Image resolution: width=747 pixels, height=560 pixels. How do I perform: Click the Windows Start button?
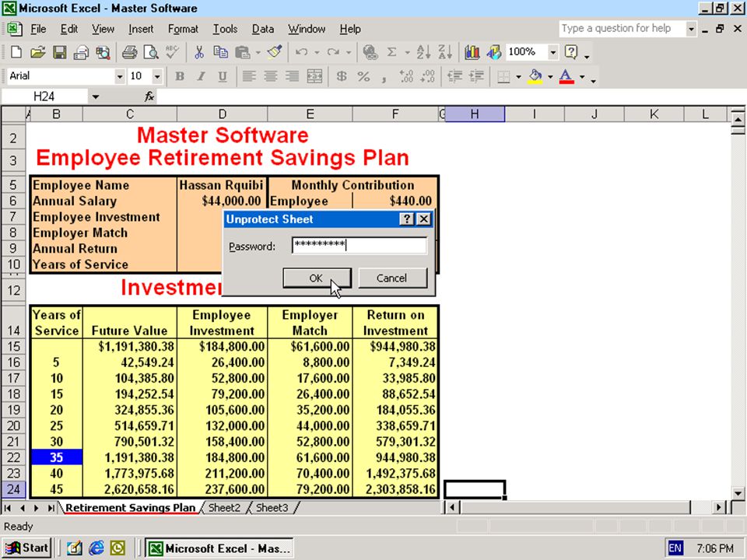coord(28,548)
